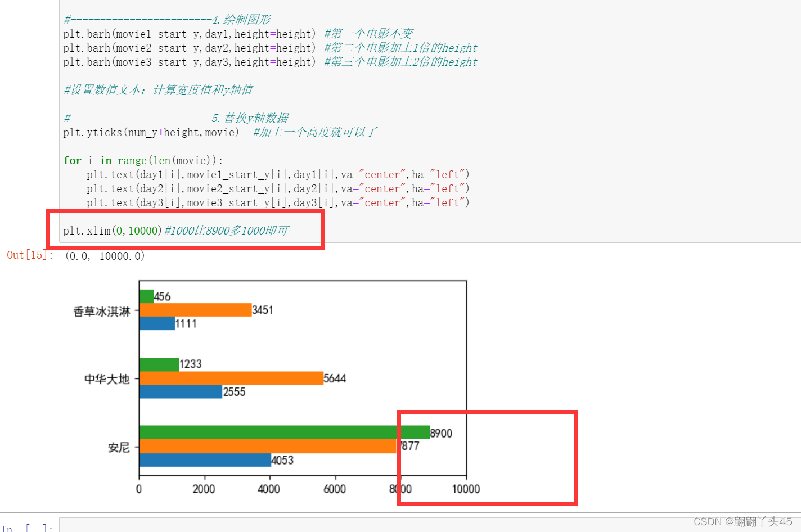Click the CSDN watermark text

(742, 522)
